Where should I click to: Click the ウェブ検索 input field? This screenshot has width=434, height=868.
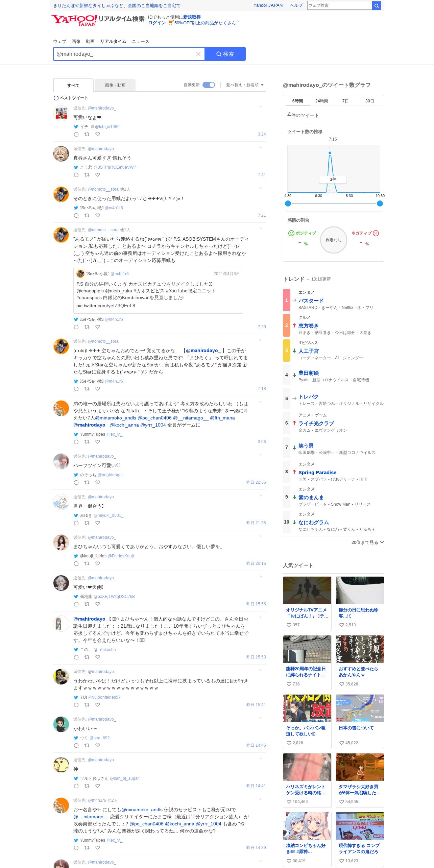pos(340,5)
